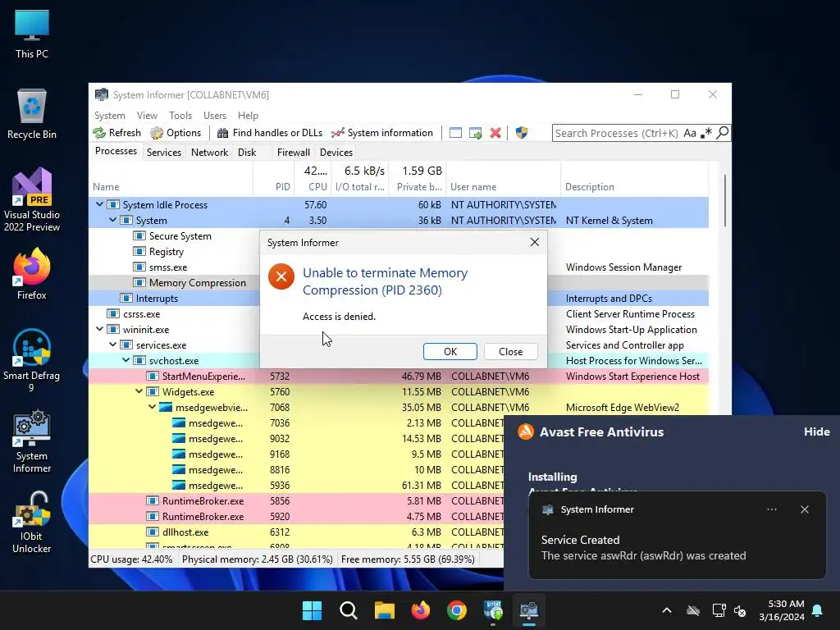Image resolution: width=840 pixels, height=630 pixels.
Task: Open File Explorer from taskbar
Action: point(384,610)
